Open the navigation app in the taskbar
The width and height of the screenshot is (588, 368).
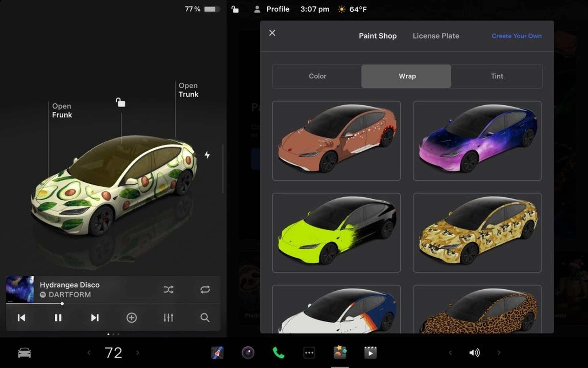[x=218, y=353]
